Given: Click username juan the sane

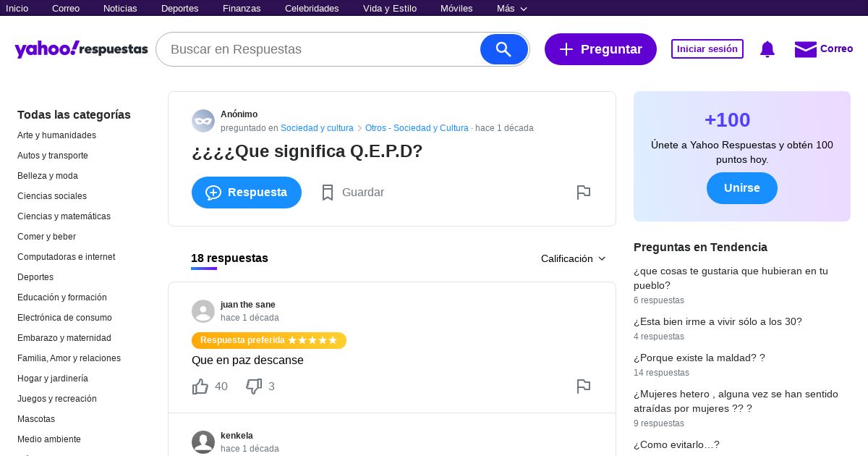Looking at the screenshot, I should [248, 305].
